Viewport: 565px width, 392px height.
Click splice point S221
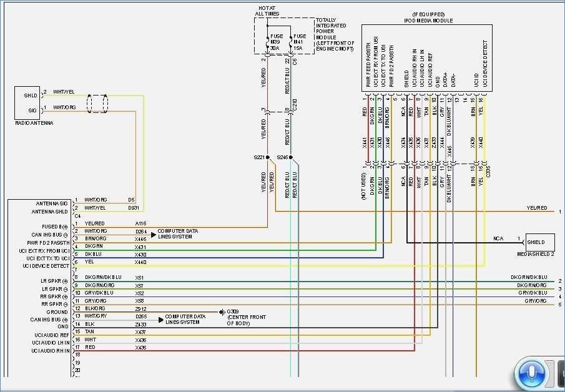pyautogui.click(x=267, y=157)
